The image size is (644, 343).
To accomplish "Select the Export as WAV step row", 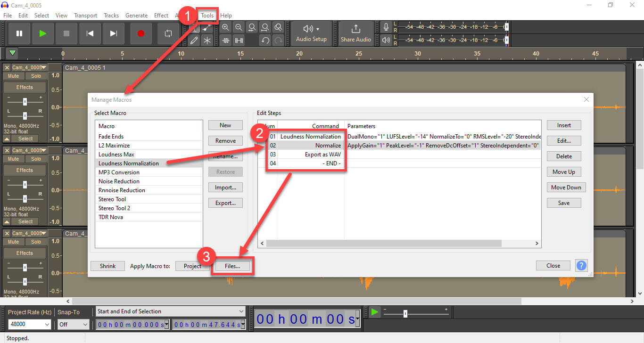I will click(399, 155).
